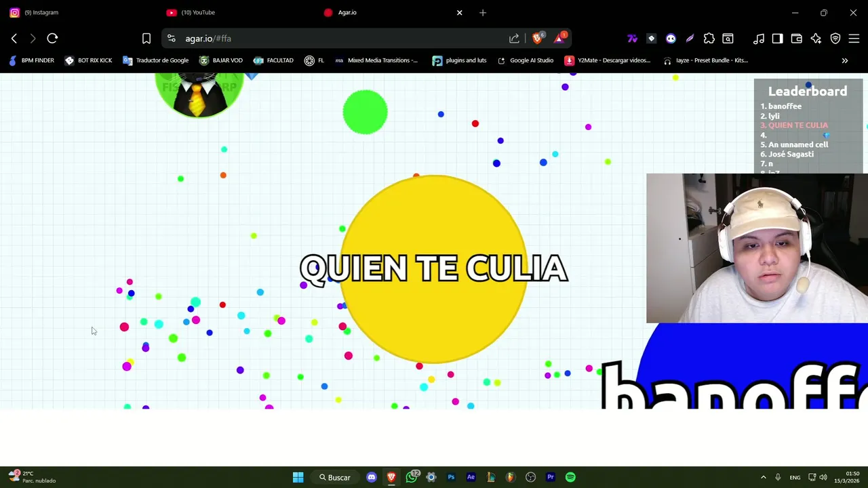Open WhatsApp from the taskbar
868x488 pixels.
point(412,477)
